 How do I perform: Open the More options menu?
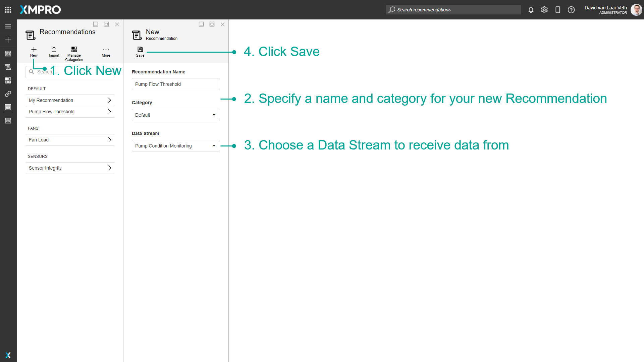click(x=106, y=50)
